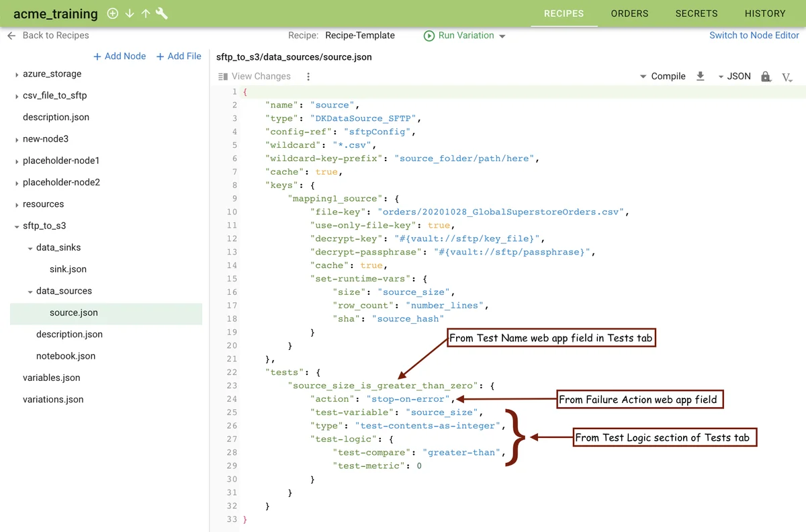Click the plus-circle icon beside acme_training

click(113, 13)
